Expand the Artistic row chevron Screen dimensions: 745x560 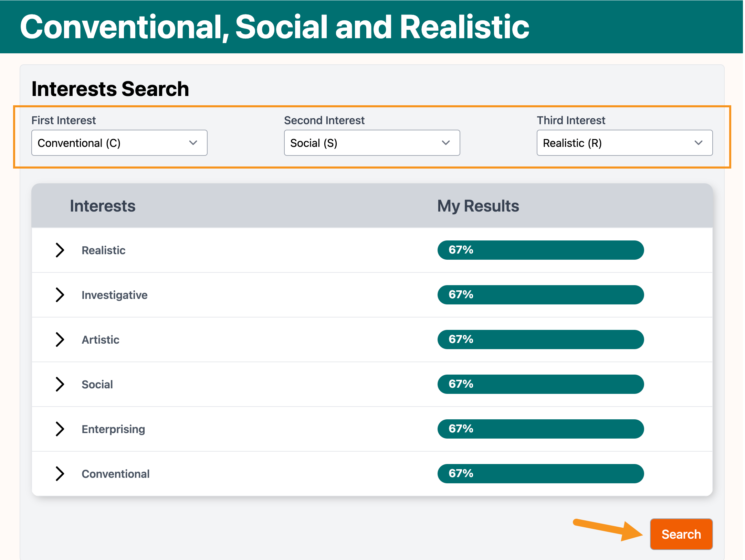(60, 340)
